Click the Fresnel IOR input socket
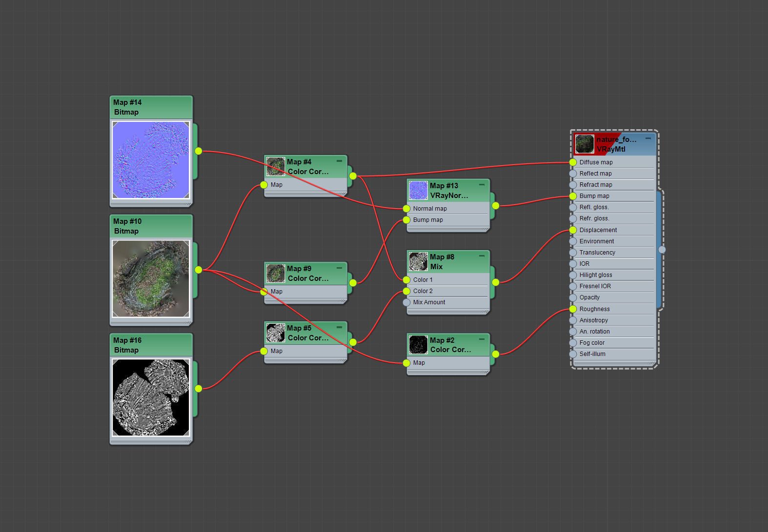The height and width of the screenshot is (532, 768). point(573,286)
